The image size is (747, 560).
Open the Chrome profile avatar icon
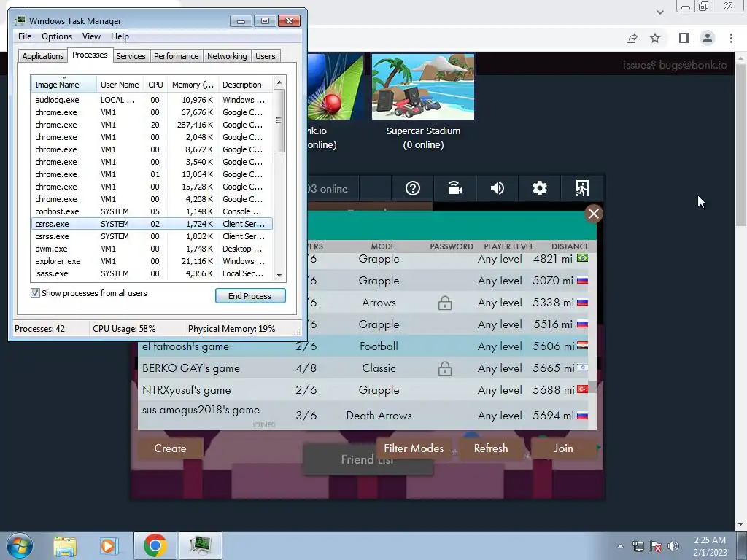coord(708,38)
